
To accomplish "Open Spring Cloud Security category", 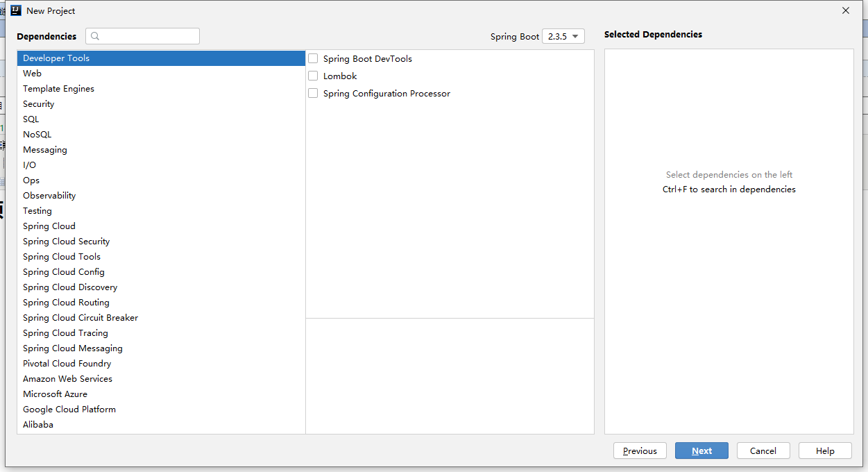I will click(x=161, y=242).
